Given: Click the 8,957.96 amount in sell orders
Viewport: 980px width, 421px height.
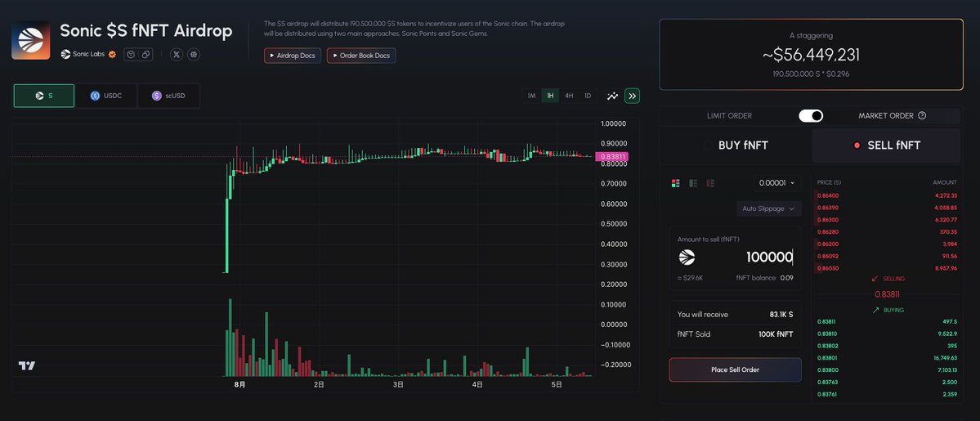Looking at the screenshot, I should coord(945,268).
